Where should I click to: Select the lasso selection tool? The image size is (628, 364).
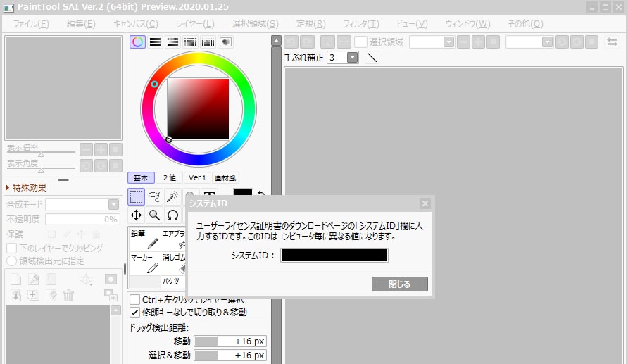click(x=154, y=196)
